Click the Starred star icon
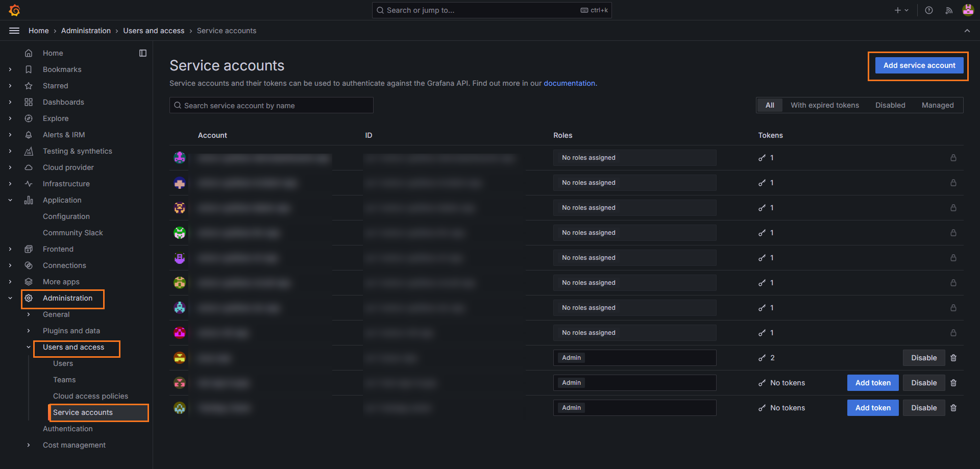 (x=29, y=86)
